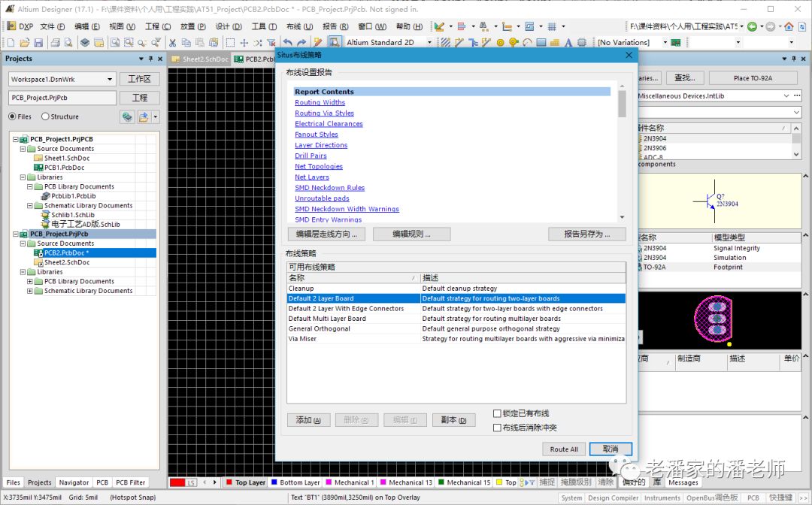Enable the 锁定已有布线 checkbox
812x505 pixels.
[x=497, y=413]
